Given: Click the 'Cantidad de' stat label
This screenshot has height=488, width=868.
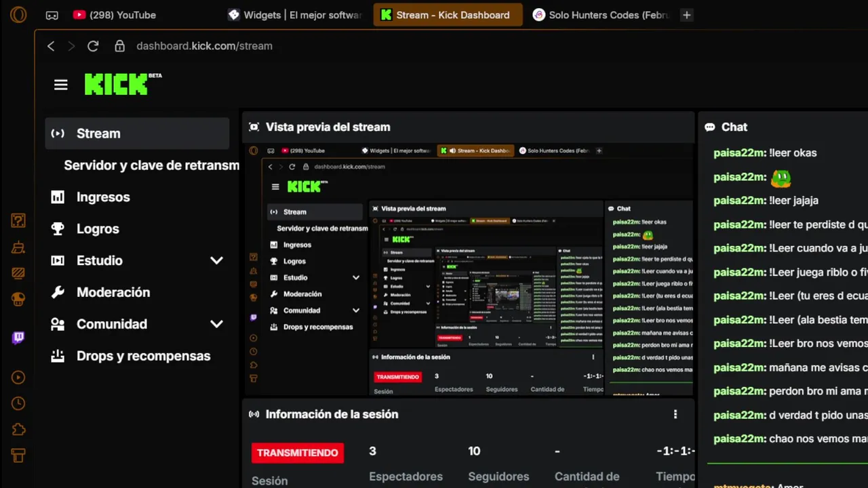Looking at the screenshot, I should pyautogui.click(x=587, y=477).
